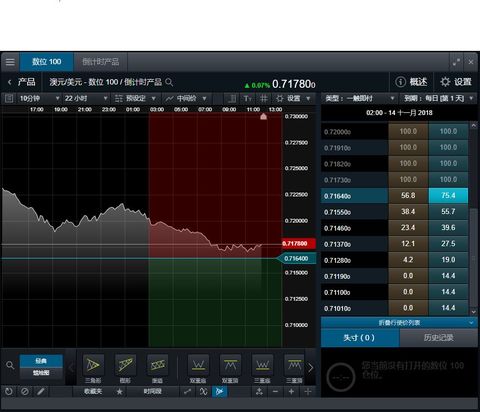
Task: Click the strike list vertical scrollbar
Action: coord(473,257)
